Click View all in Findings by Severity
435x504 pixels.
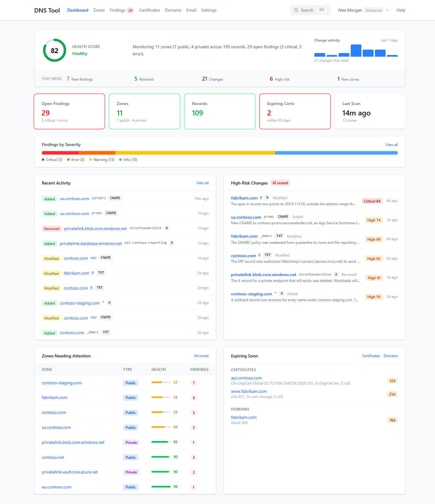click(392, 145)
